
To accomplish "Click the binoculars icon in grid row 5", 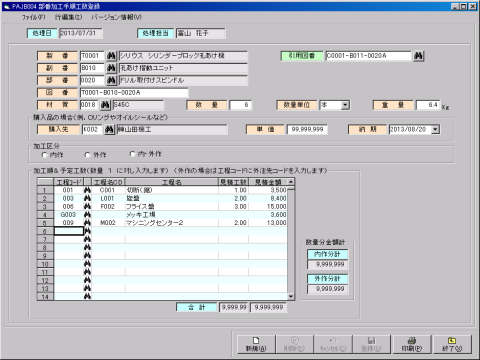I will pos(87,223).
